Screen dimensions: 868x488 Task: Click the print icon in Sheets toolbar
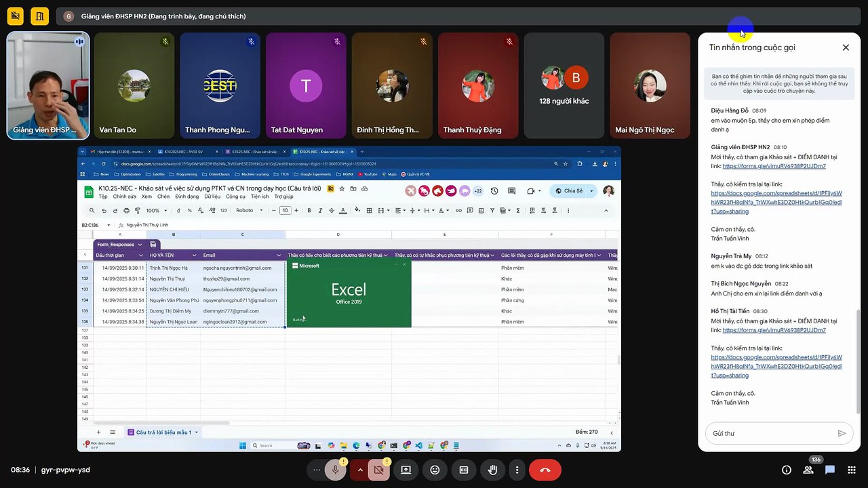pos(126,211)
